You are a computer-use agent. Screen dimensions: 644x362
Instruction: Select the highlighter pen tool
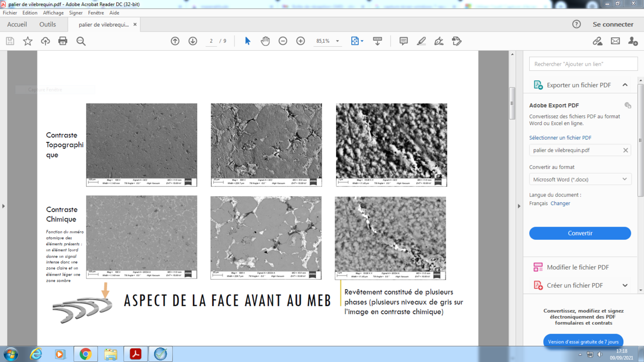pyautogui.click(x=422, y=41)
